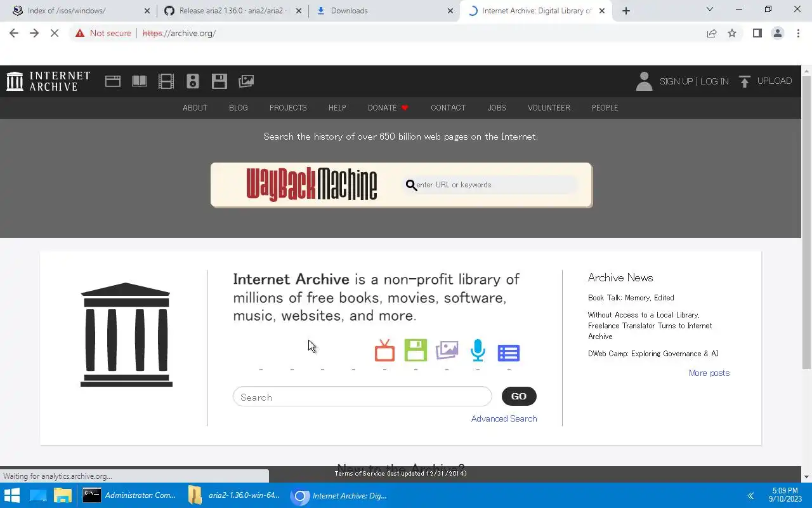Go back to previous page
The height and width of the screenshot is (508, 812).
click(x=14, y=33)
